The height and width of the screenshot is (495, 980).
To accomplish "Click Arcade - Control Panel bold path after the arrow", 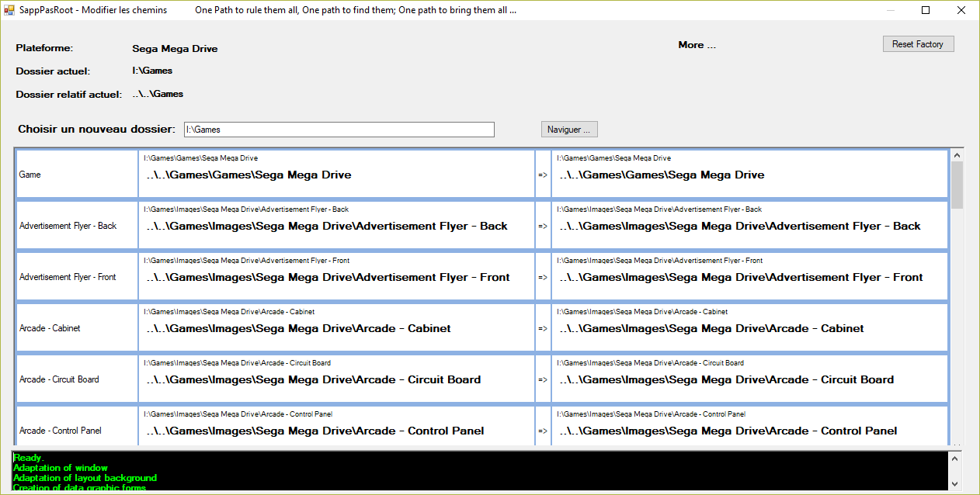I will [x=728, y=431].
